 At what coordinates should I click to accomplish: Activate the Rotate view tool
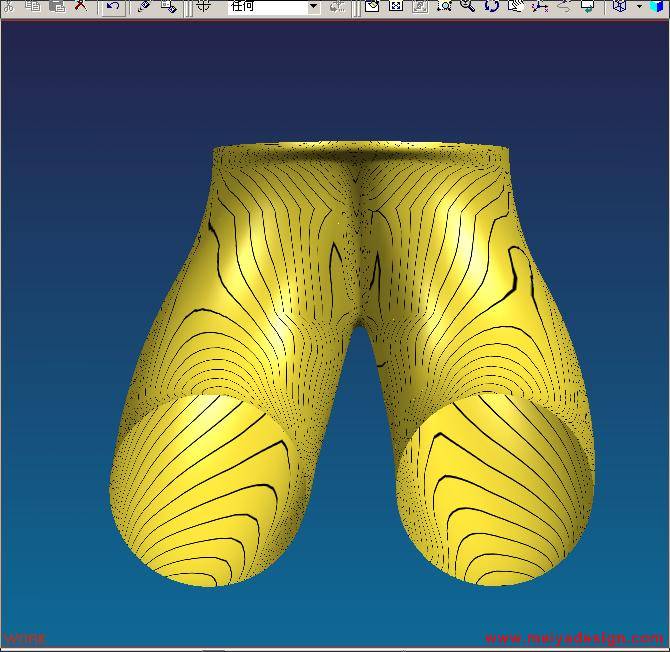[x=492, y=6]
